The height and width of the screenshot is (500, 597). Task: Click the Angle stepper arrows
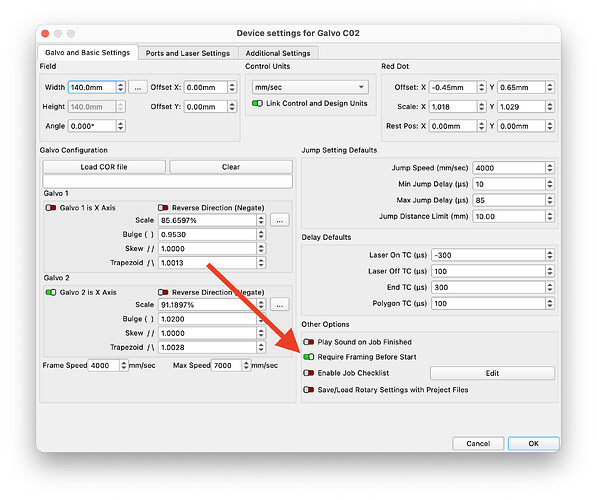coord(120,126)
